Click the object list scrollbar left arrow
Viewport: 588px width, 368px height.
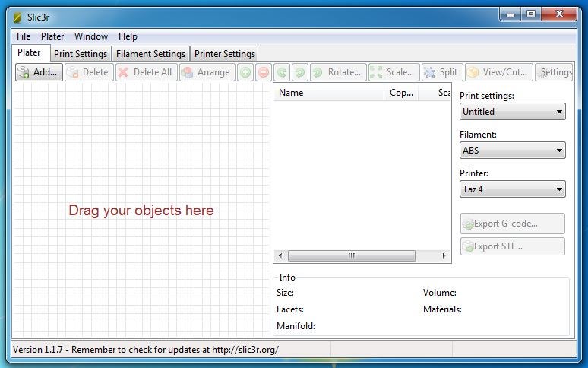pyautogui.click(x=280, y=255)
